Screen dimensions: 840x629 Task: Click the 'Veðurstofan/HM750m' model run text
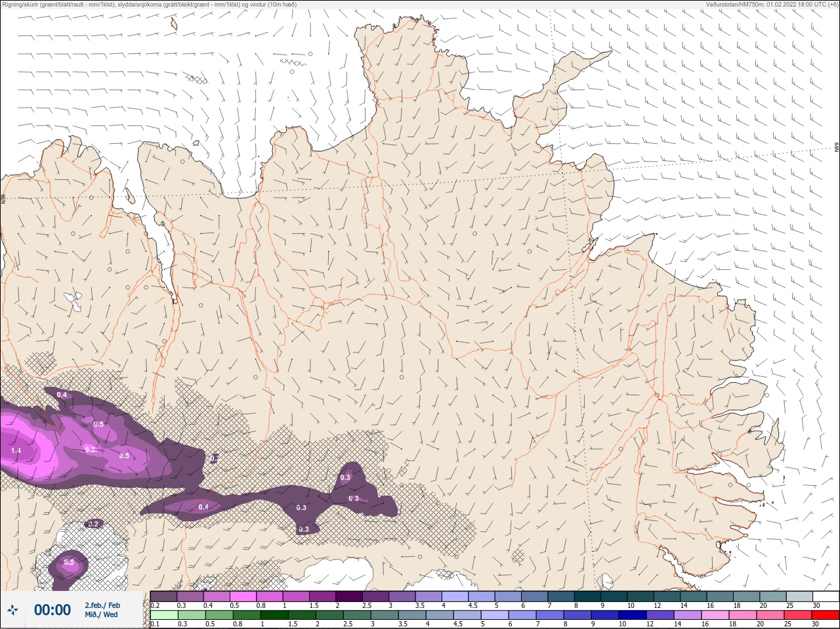[x=772, y=5]
